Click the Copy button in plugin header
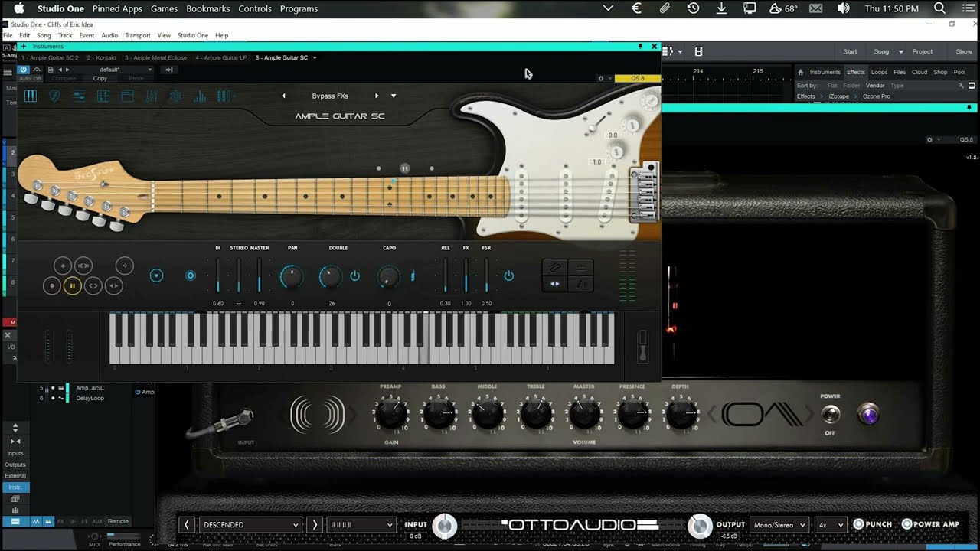This screenshot has width=980, height=551. click(x=100, y=78)
